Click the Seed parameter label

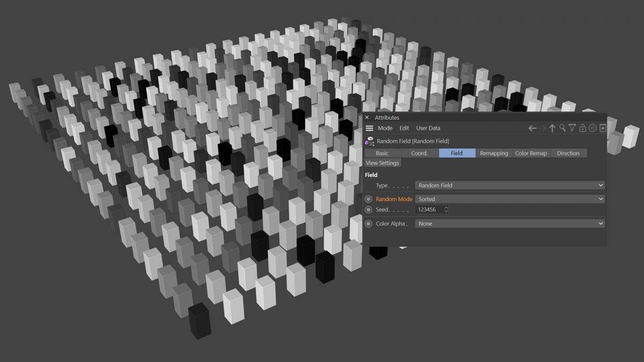383,210
